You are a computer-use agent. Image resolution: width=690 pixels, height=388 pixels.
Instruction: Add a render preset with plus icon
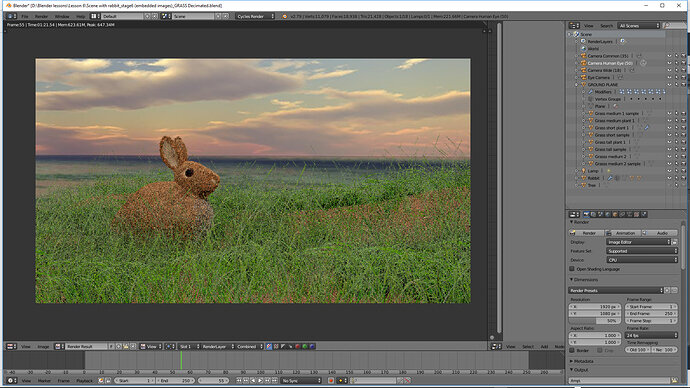tap(667, 290)
